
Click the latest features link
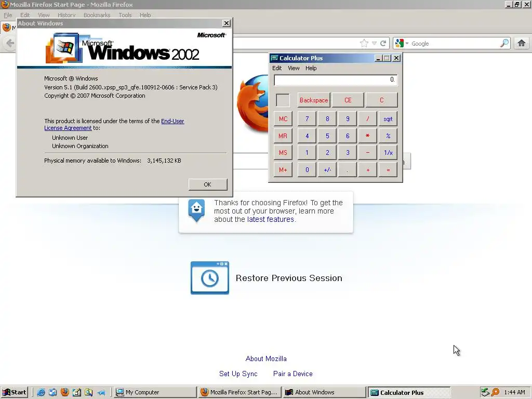[270, 219]
